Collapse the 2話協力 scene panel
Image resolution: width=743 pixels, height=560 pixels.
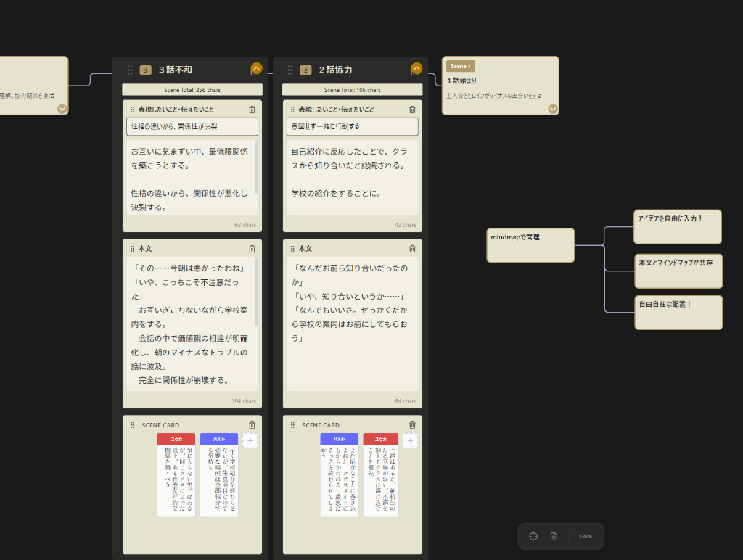[416, 69]
